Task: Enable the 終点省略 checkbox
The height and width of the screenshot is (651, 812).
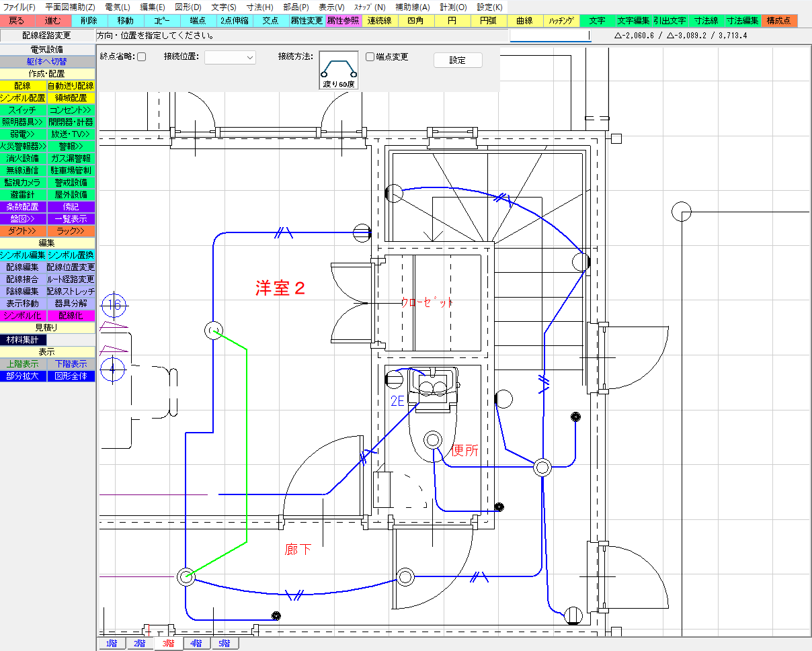Action: click(141, 57)
